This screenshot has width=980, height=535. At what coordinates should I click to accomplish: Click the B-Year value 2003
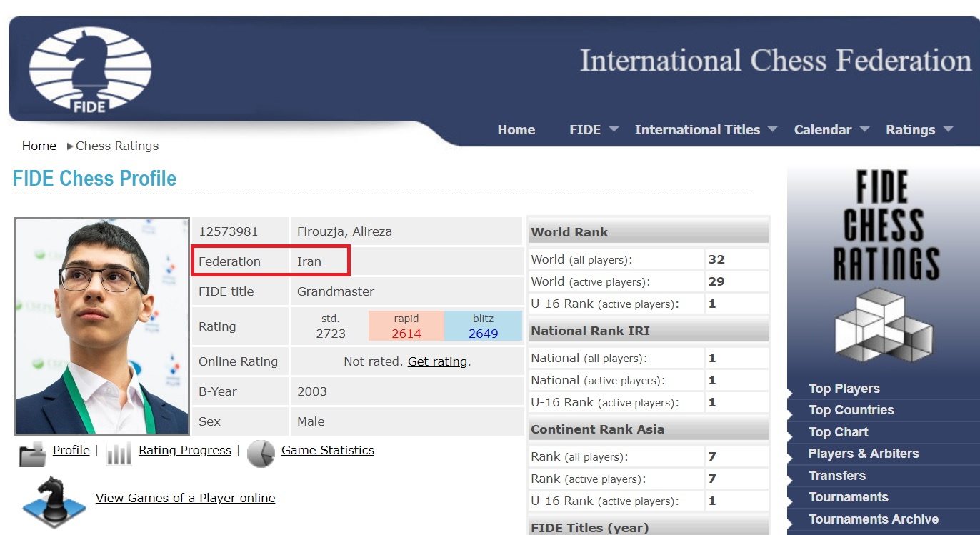point(312,391)
